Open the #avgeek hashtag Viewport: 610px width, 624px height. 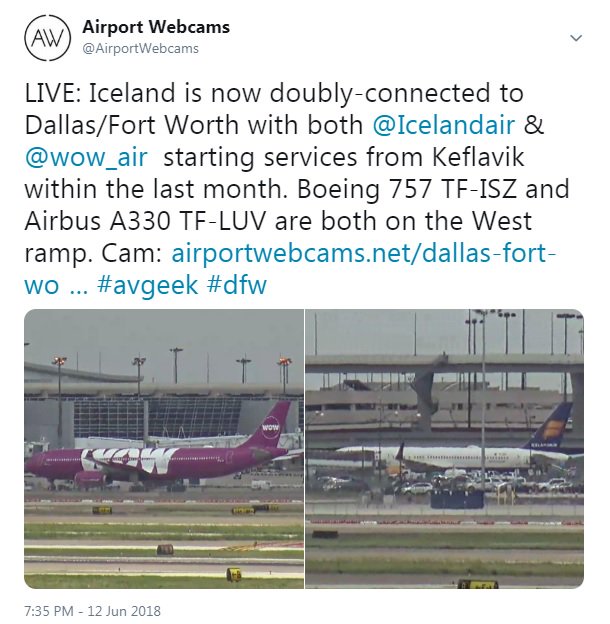coord(147,286)
